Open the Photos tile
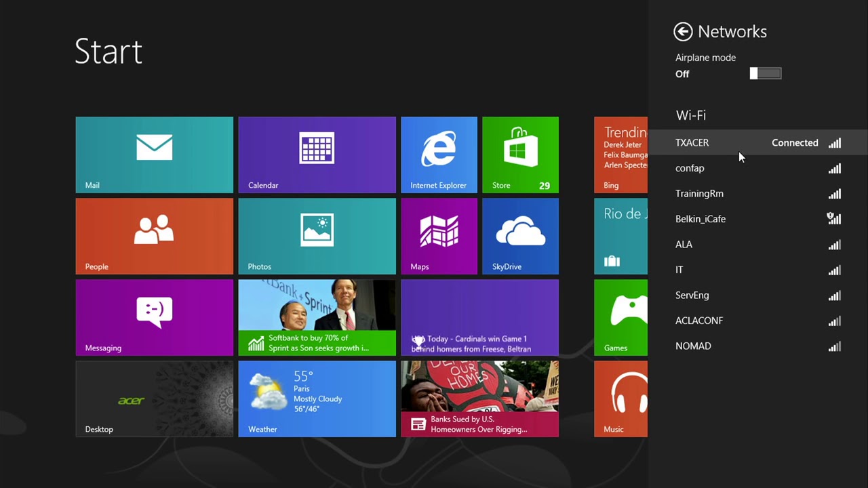This screenshot has height=488, width=868. tap(317, 236)
